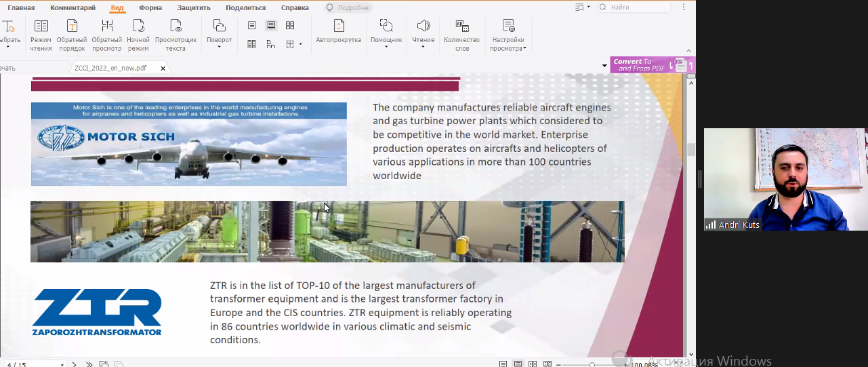Viewport: 868px width, 367px height.
Task: Click the scroll down arrow of document
Action: [691, 353]
